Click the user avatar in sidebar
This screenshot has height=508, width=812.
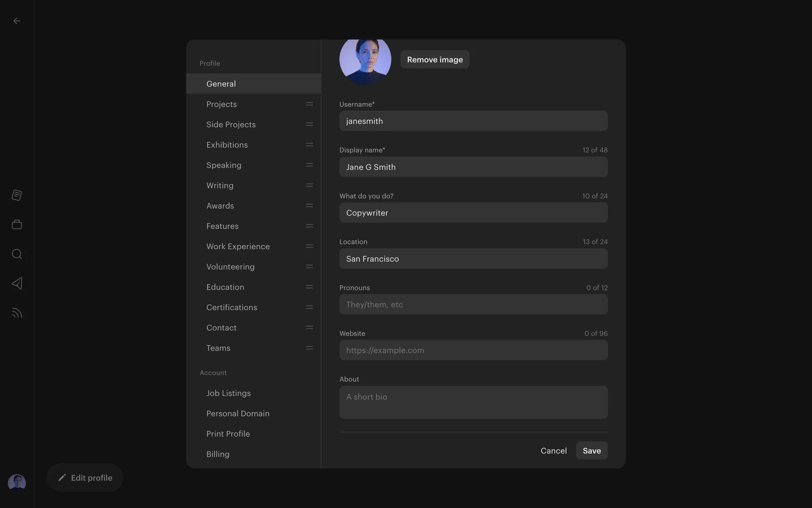[17, 483]
